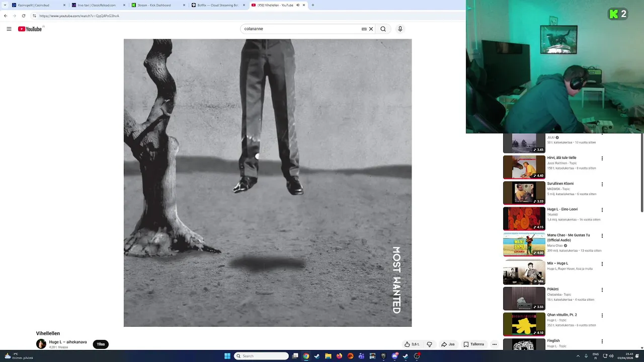
Task: Open the on-screen keyboard in search box
Action: pyautogui.click(x=364, y=29)
